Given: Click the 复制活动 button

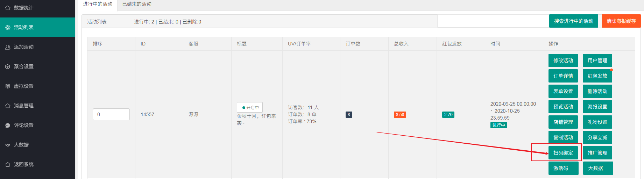Looking at the screenshot, I should point(563,137).
